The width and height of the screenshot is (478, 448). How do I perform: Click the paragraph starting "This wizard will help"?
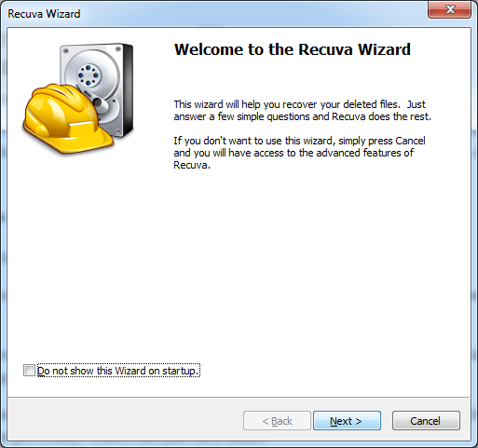(303, 111)
